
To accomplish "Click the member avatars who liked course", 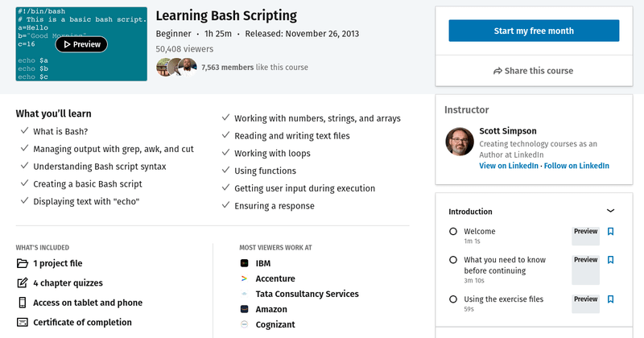I will 176,67.
